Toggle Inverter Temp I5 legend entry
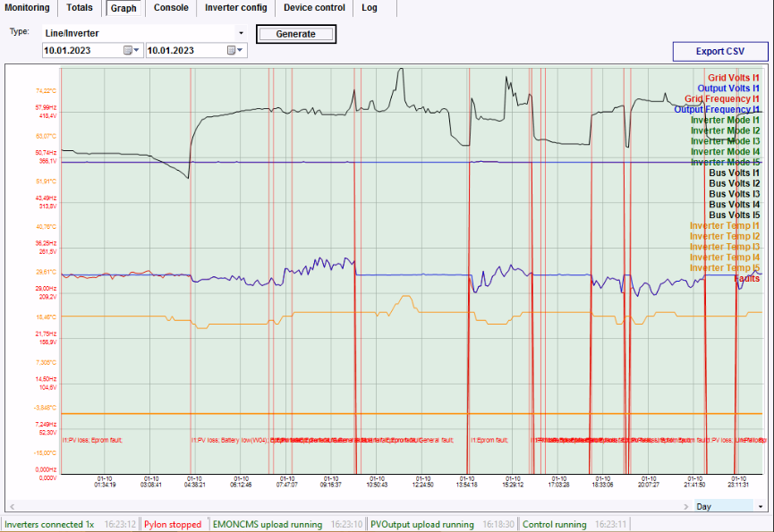774x532 pixels. [725, 267]
